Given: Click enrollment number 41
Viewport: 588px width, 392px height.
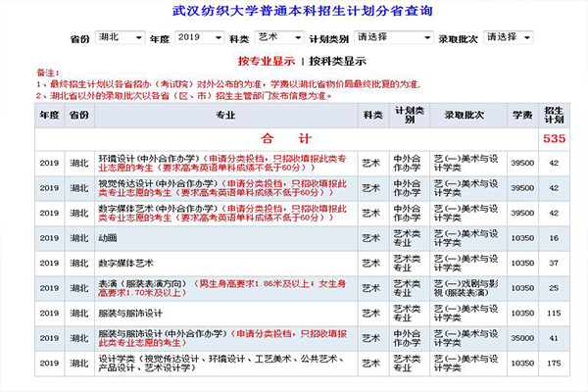Looking at the screenshot, I should [554, 338].
